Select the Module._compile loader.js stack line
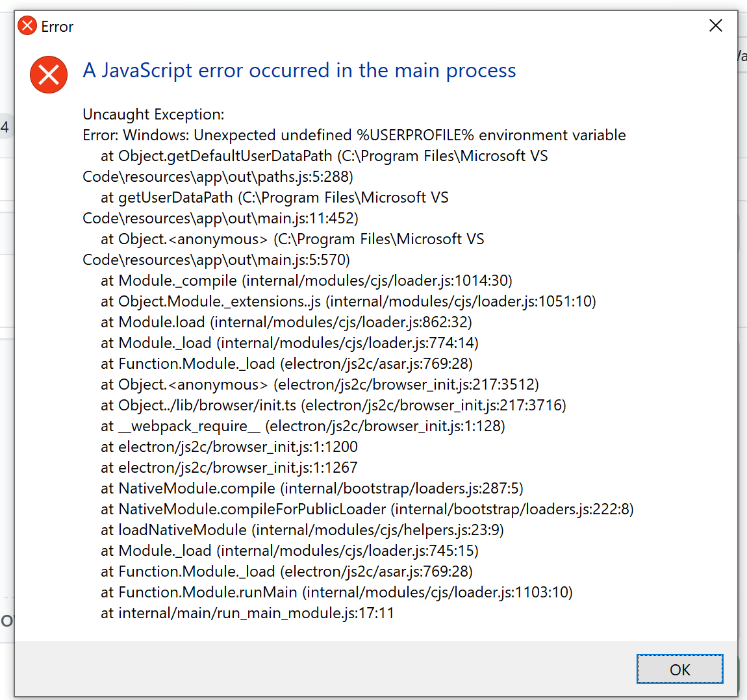This screenshot has width=747, height=700. point(305,281)
